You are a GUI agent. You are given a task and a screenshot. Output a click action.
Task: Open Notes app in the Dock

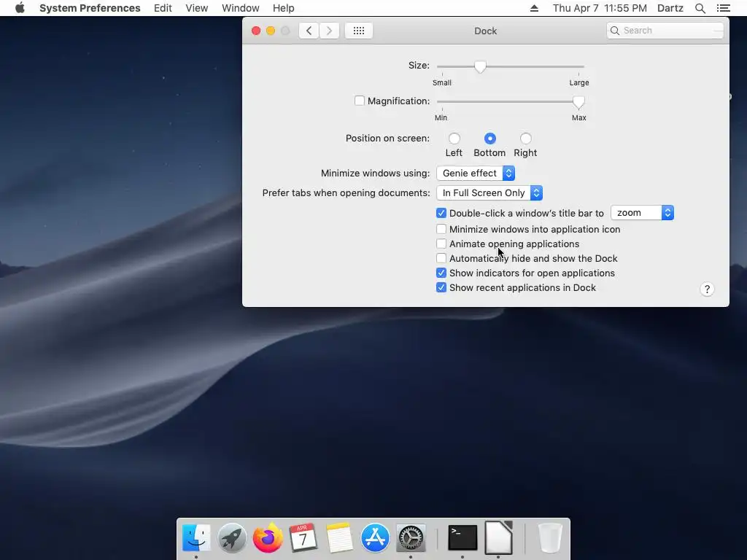click(339, 538)
